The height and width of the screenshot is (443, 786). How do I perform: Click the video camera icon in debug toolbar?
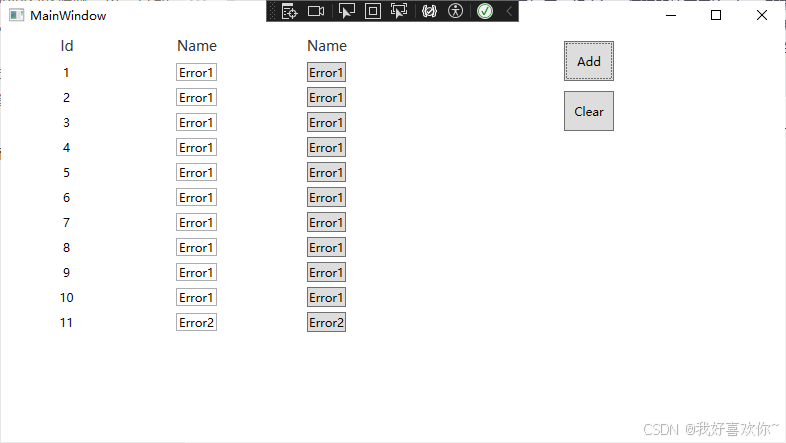pos(316,11)
